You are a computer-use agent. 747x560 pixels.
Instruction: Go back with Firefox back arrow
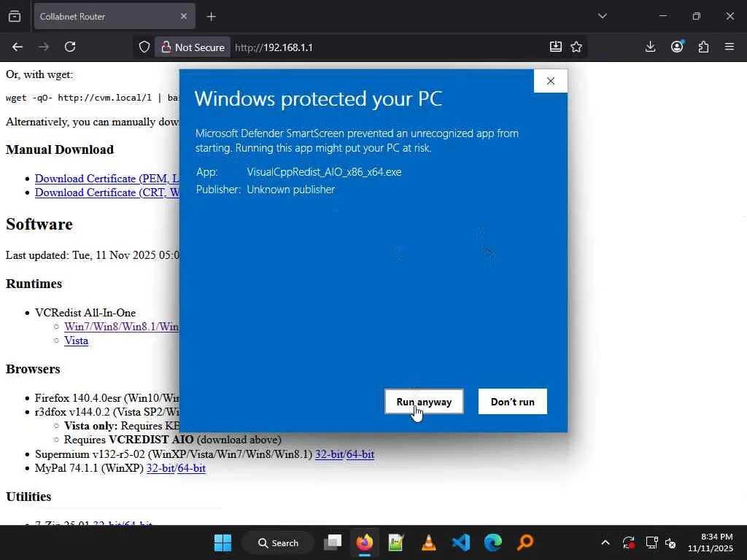click(x=18, y=47)
